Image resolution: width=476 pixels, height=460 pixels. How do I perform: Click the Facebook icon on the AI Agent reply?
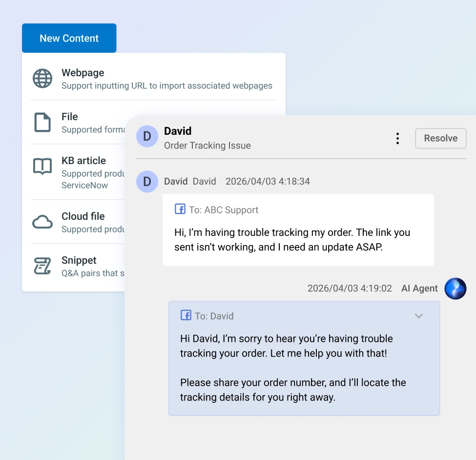click(x=186, y=315)
